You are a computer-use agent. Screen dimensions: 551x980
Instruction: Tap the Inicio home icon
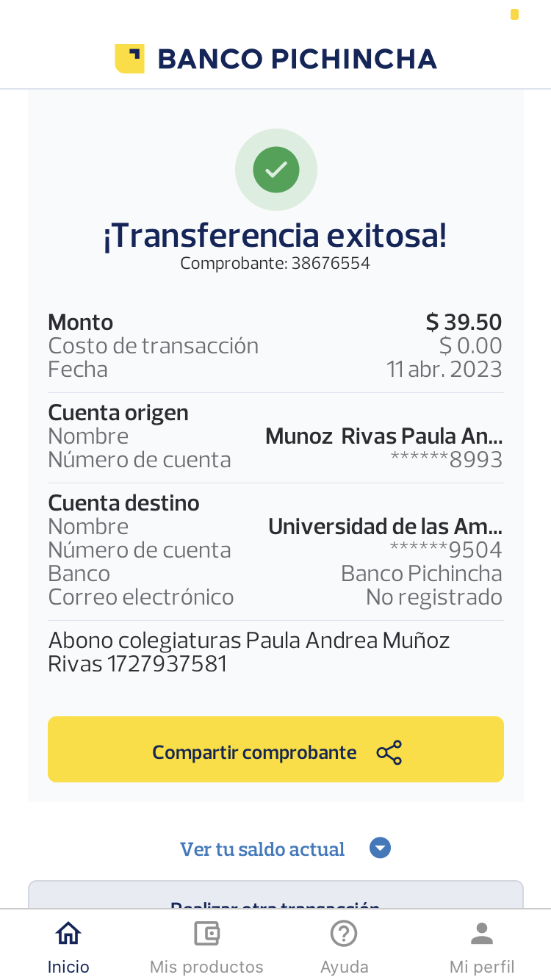(68, 934)
